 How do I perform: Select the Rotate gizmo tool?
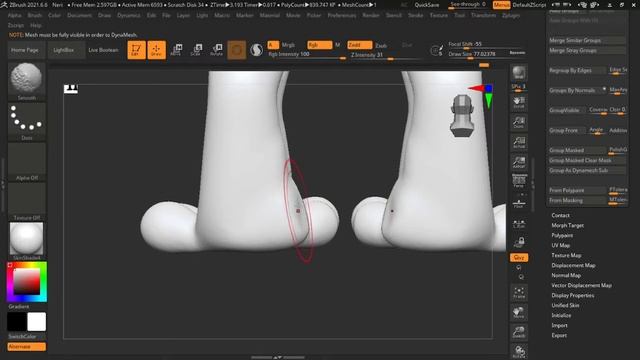pos(216,50)
